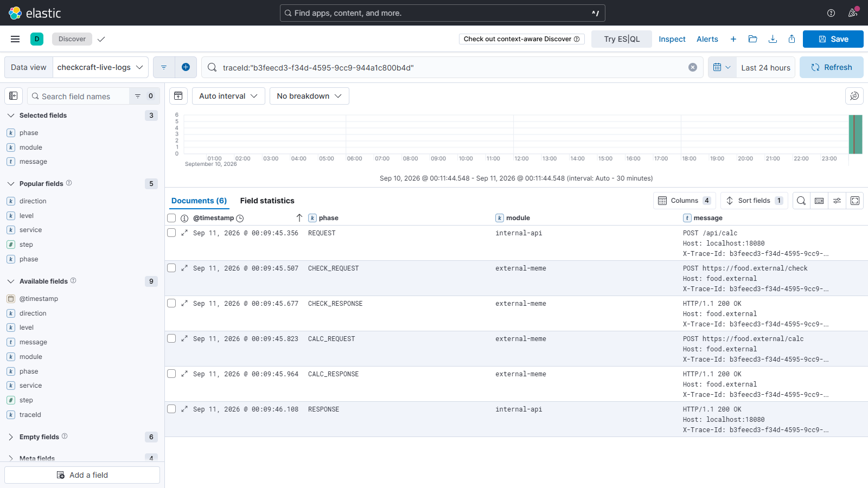Open the field type filter icon

[x=144, y=96]
